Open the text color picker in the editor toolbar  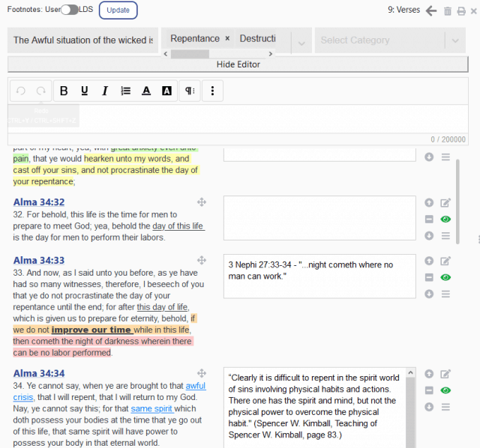(146, 91)
